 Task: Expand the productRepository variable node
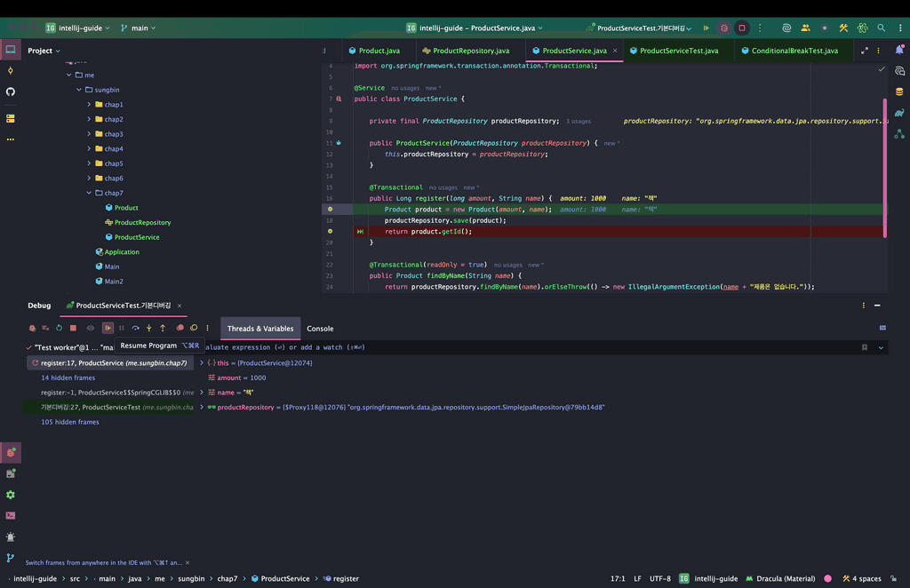tap(202, 407)
